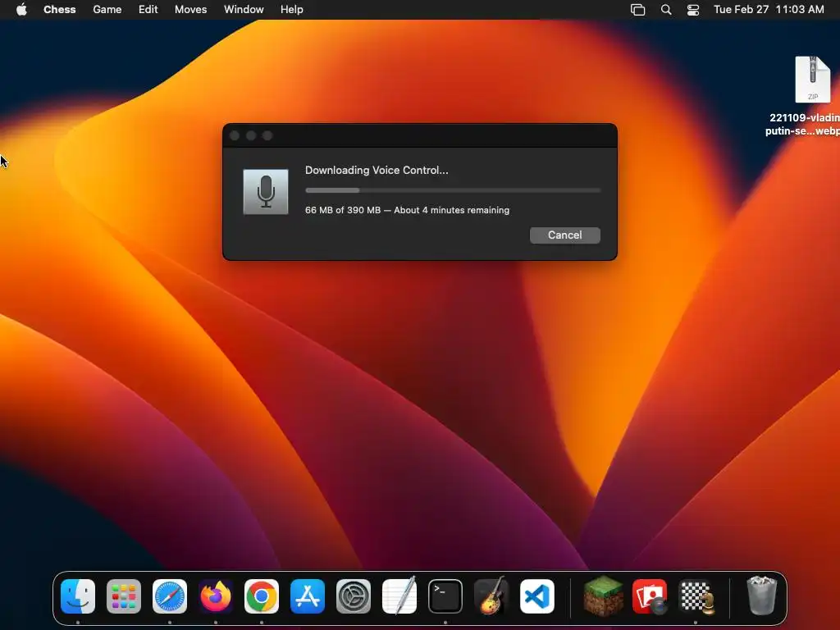Cancel the Voice Control download

(564, 235)
